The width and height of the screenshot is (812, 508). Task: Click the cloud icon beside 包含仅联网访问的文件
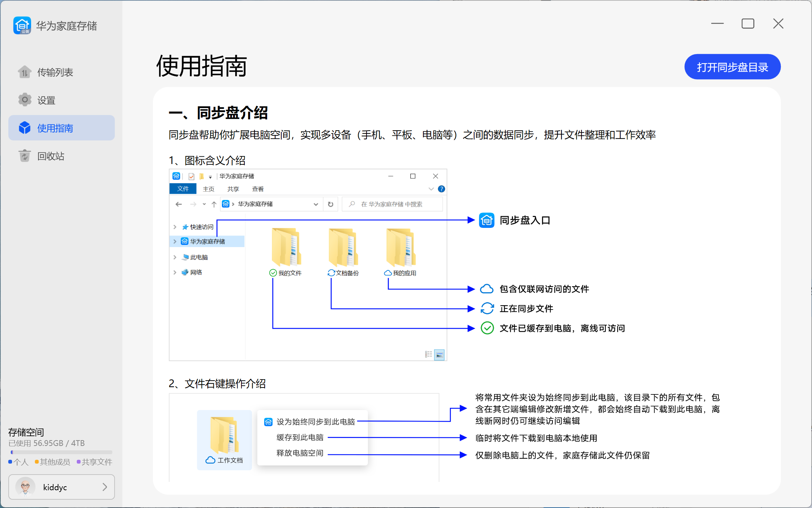point(487,289)
